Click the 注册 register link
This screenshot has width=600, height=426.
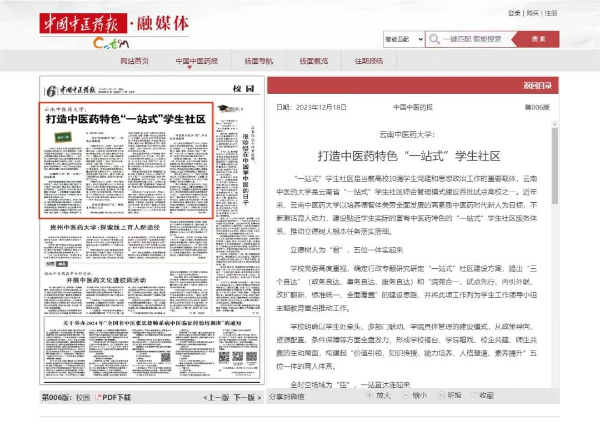(x=551, y=13)
